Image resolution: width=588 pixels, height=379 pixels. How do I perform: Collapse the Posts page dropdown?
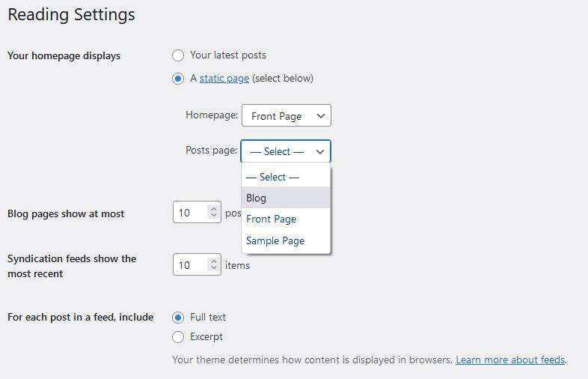tap(285, 151)
